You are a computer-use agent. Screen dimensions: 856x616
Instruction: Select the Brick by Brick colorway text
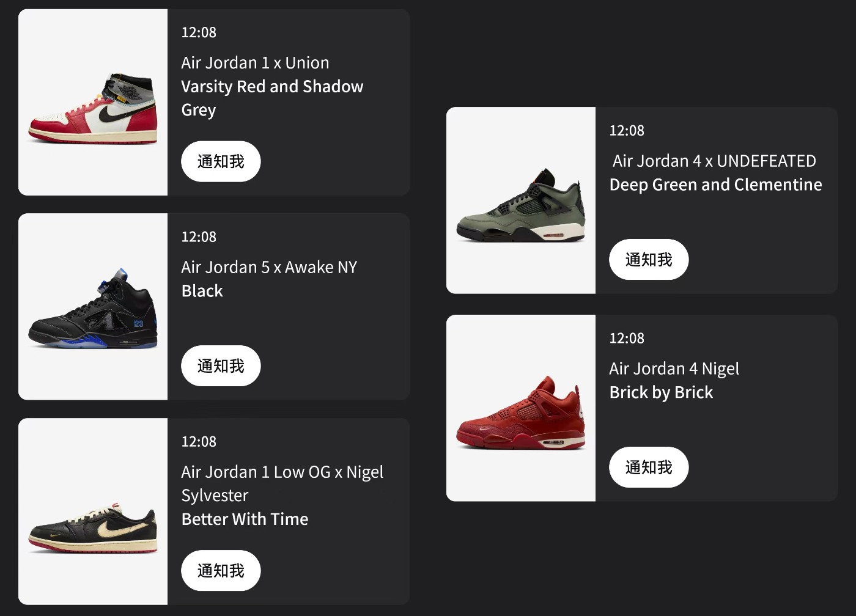click(661, 392)
